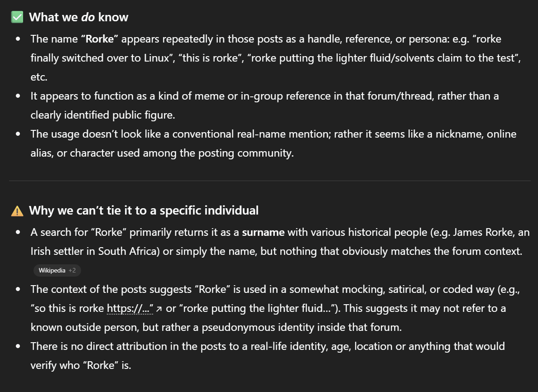The width and height of the screenshot is (538, 392).
Task: Click 'Why we can't tie it' heading
Action: 144,210
